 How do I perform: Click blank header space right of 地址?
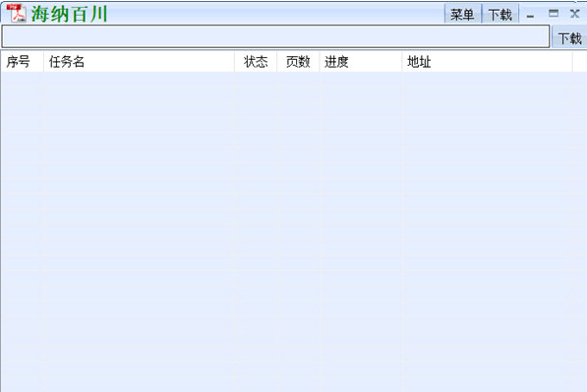click(579, 61)
